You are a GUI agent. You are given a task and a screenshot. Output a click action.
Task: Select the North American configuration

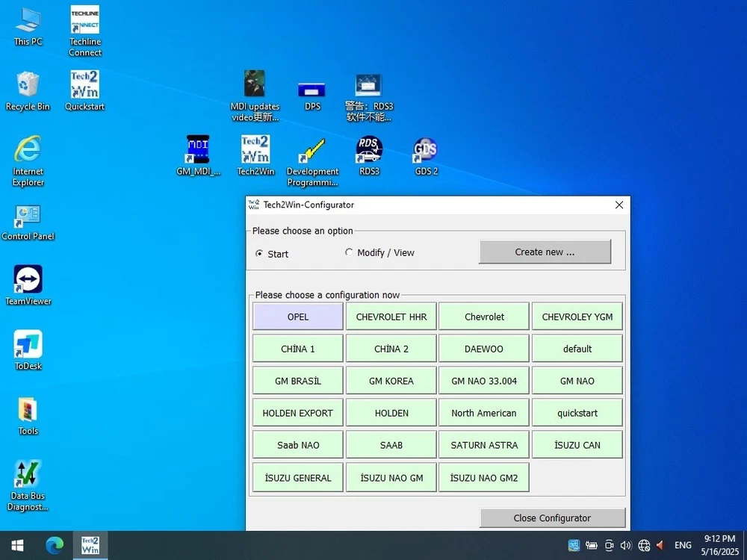click(x=484, y=413)
